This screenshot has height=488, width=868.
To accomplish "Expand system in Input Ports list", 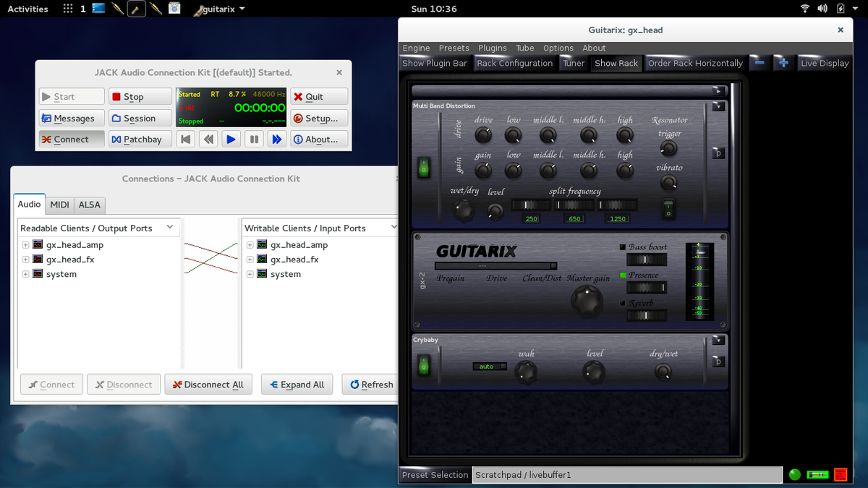I will coord(250,274).
